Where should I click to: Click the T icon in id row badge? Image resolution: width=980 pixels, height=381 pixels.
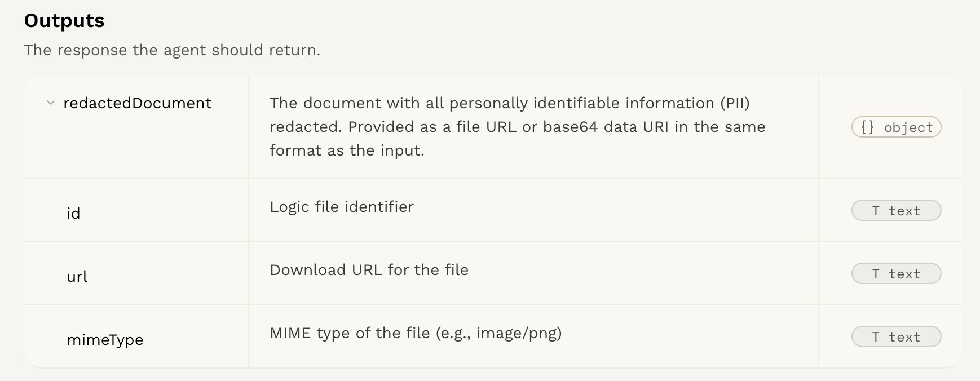876,211
